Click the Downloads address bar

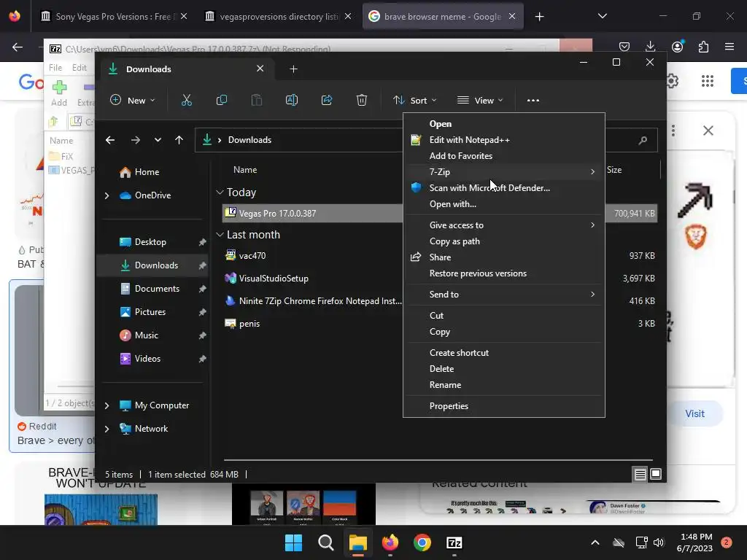pos(298,140)
